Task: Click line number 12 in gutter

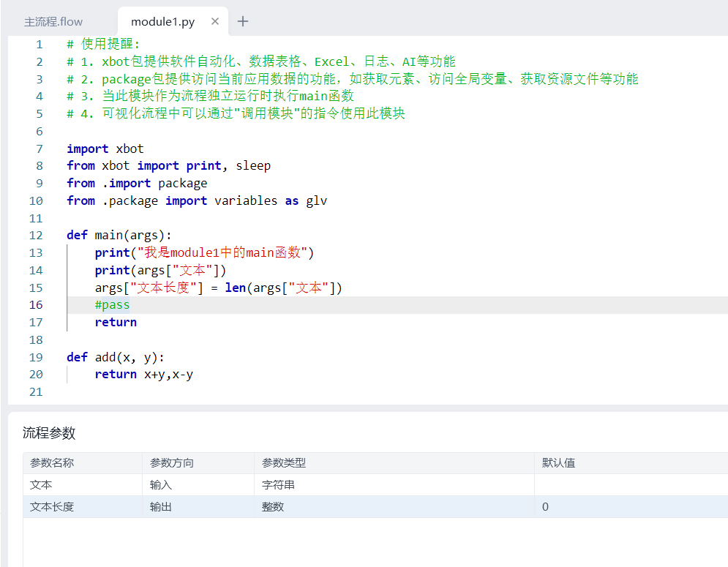Action: pos(36,236)
